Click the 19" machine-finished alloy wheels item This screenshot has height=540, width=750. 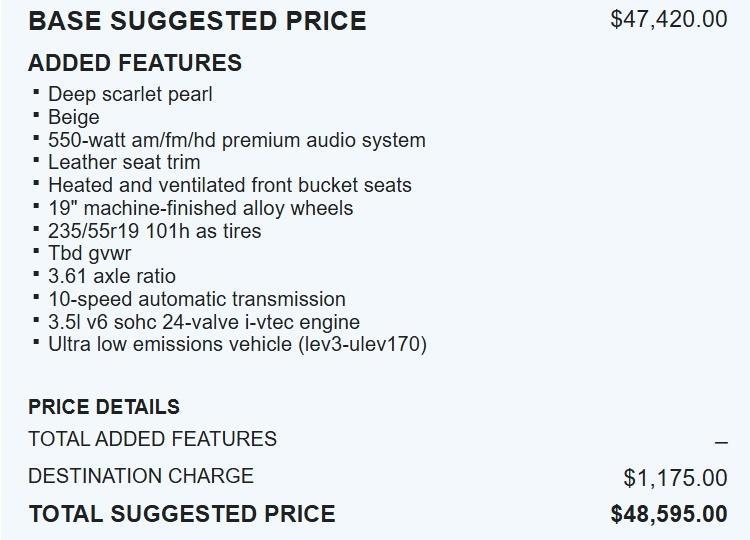click(200, 208)
